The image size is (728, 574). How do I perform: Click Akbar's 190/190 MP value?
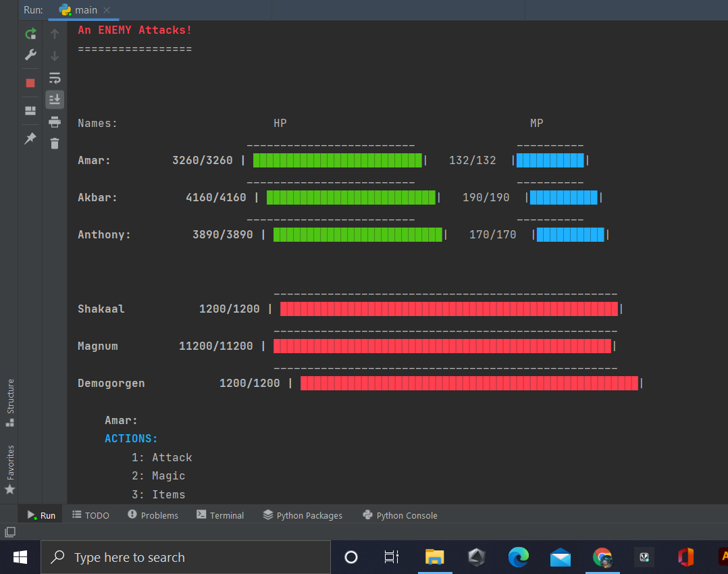click(x=486, y=198)
